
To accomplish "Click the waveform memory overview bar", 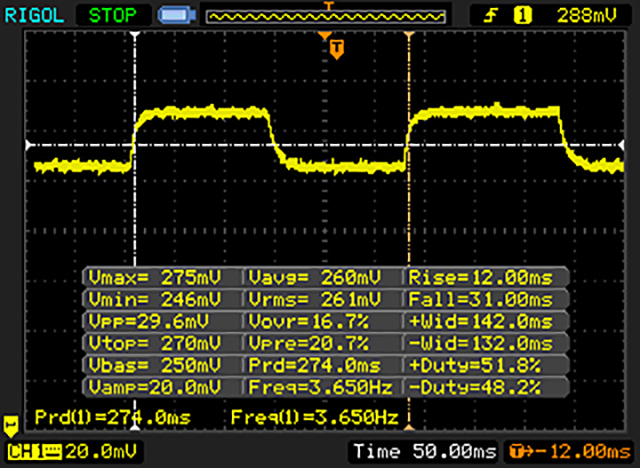I will tap(324, 16).
